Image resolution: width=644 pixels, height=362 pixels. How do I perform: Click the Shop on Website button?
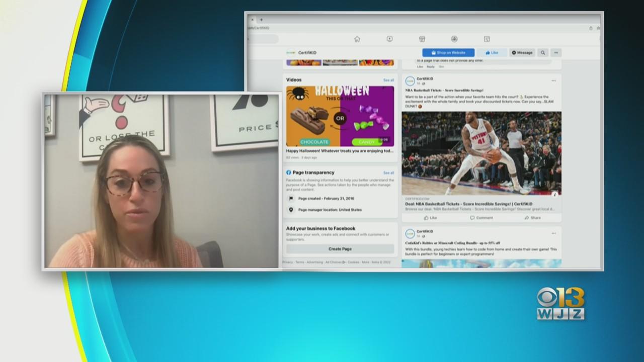pyautogui.click(x=448, y=53)
